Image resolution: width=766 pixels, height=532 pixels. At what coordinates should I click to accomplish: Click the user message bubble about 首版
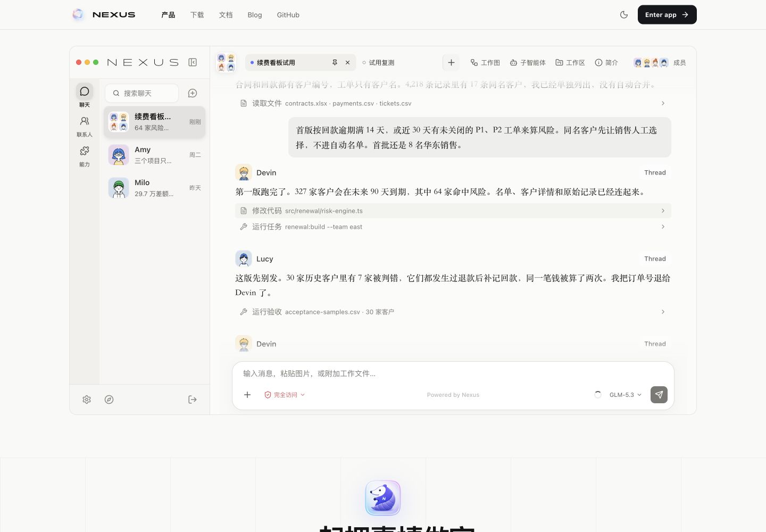point(480,137)
